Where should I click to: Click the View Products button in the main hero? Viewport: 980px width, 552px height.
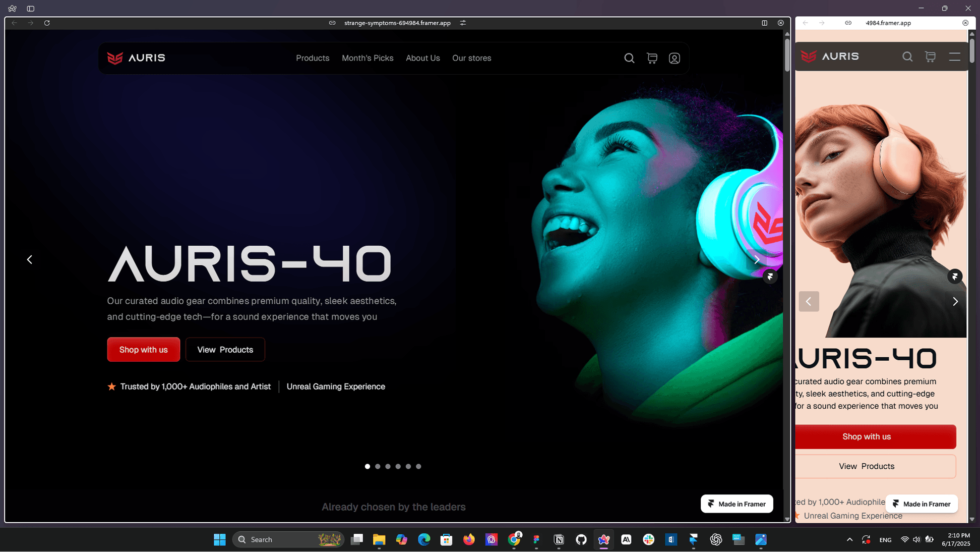(225, 349)
